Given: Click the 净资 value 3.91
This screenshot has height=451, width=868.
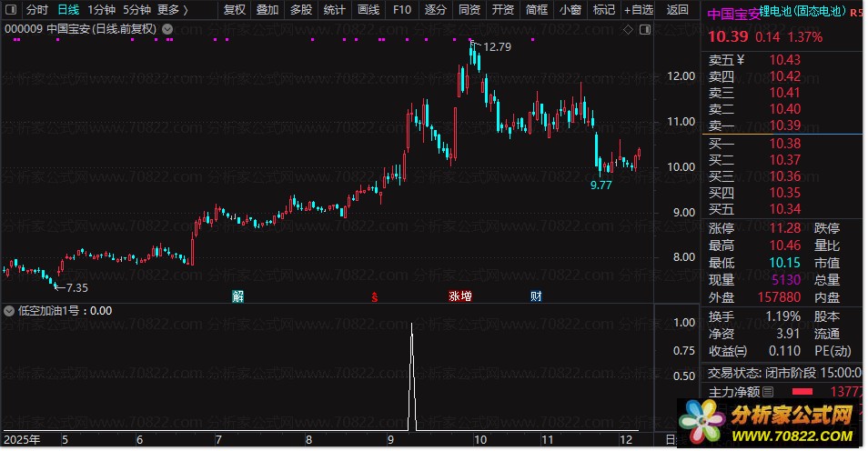Looking at the screenshot, I should (x=788, y=334).
